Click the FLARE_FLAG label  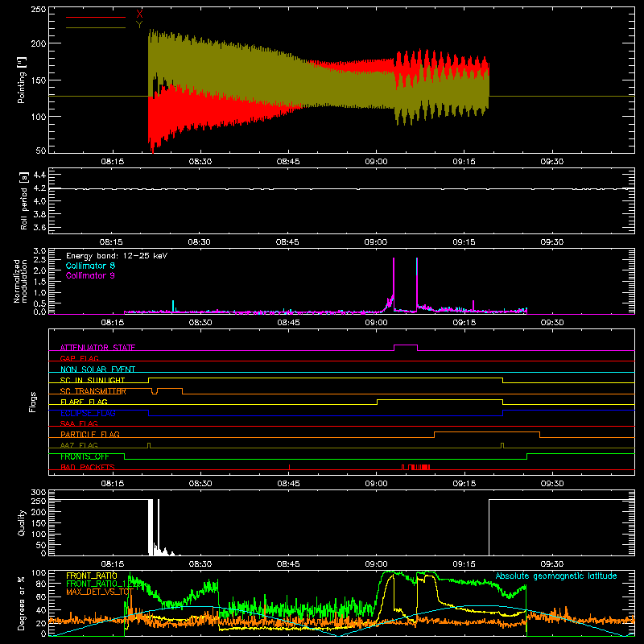click(x=84, y=402)
